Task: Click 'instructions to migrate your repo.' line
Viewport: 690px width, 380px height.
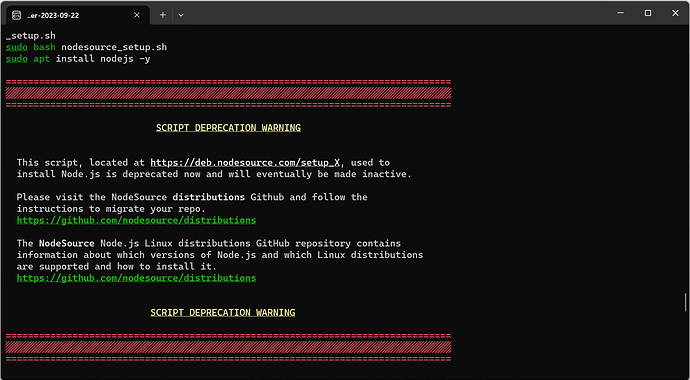Action: tap(111, 208)
